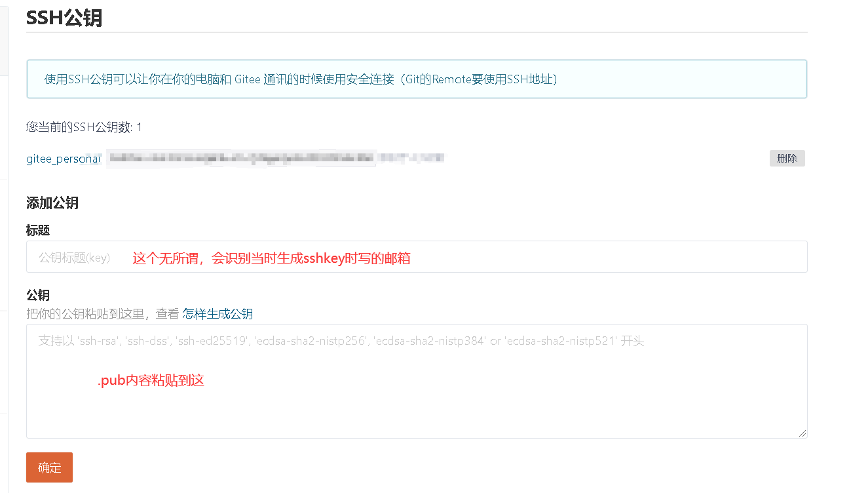Select the blurred key fingerprint text
The image size is (868, 493).
pyautogui.click(x=241, y=158)
